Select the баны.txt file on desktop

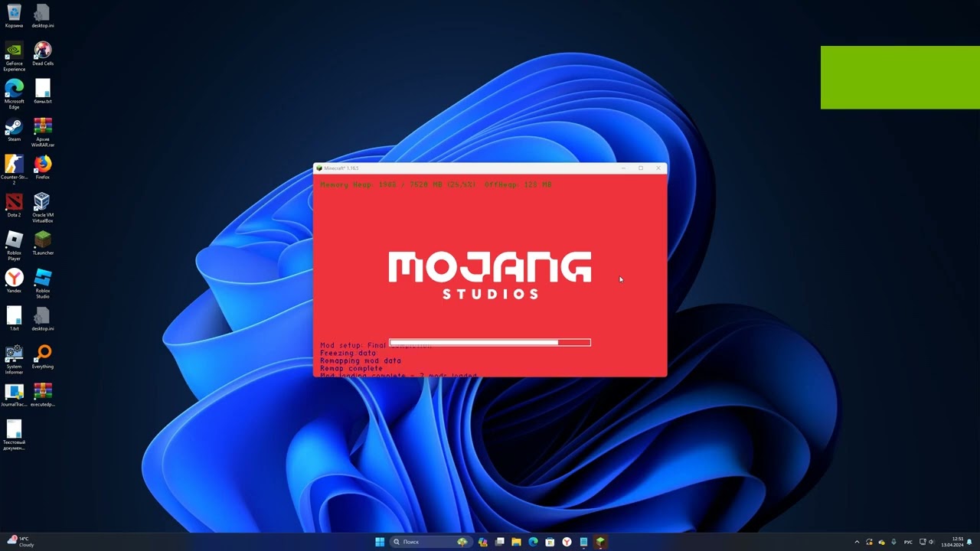43,92
